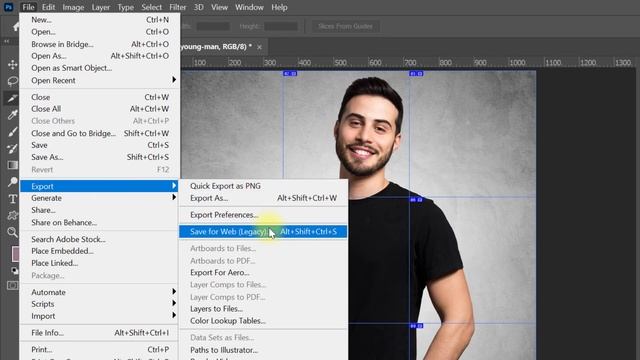Close the young-man document tab
Viewport: 640px width, 360px height.
(259, 47)
